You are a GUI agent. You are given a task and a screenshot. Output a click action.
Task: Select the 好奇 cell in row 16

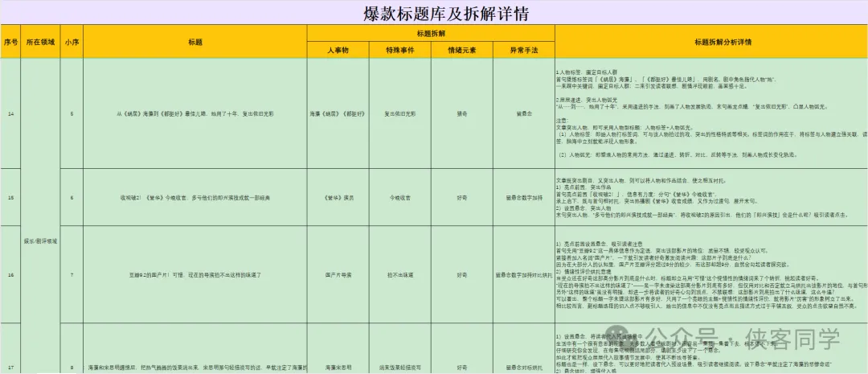tap(461, 274)
